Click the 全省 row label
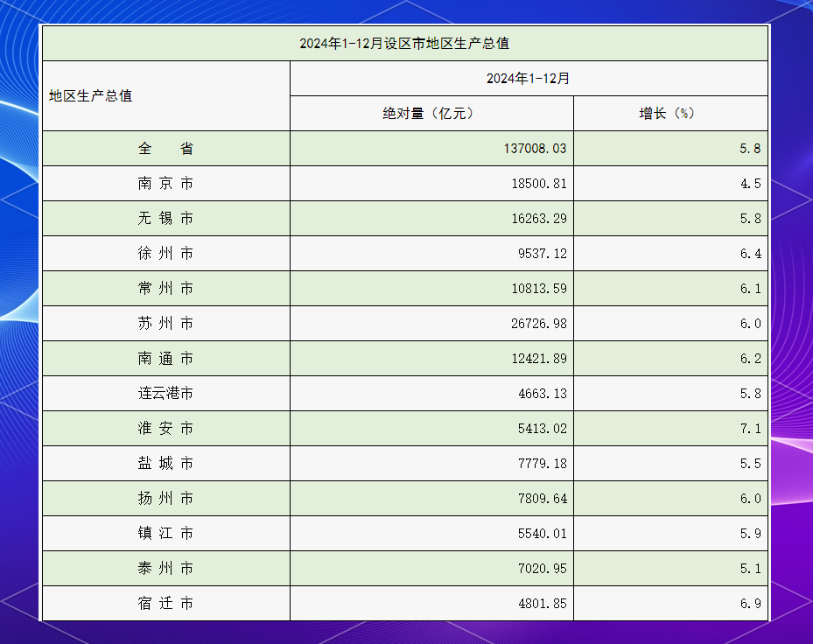The width and height of the screenshot is (813, 644). pyautogui.click(x=166, y=148)
